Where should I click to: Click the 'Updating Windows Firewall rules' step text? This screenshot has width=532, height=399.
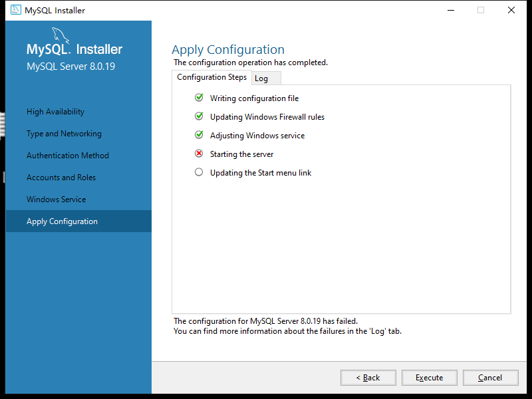pyautogui.click(x=267, y=117)
